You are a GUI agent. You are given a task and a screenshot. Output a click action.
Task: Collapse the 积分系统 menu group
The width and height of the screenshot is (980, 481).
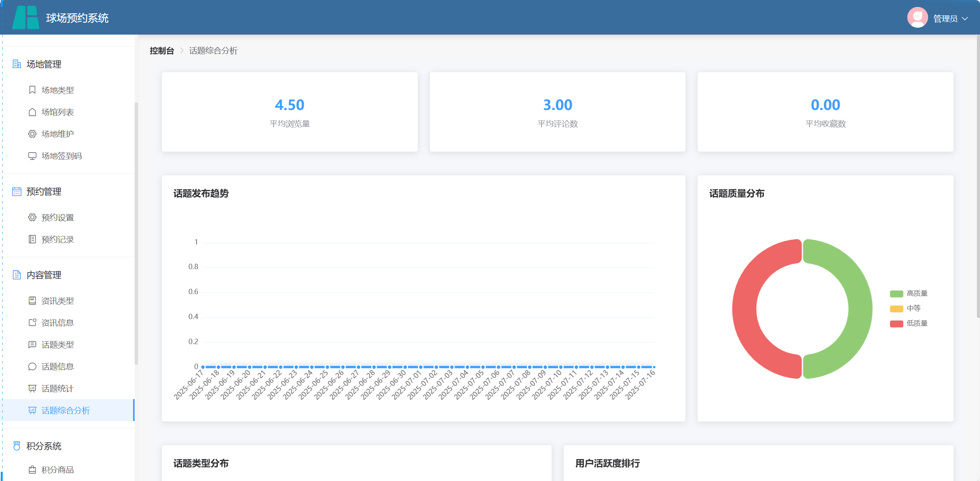pyautogui.click(x=68, y=446)
